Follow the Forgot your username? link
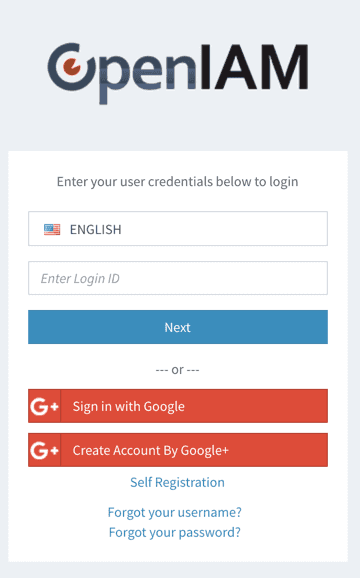The height and width of the screenshot is (578, 360). (175, 512)
